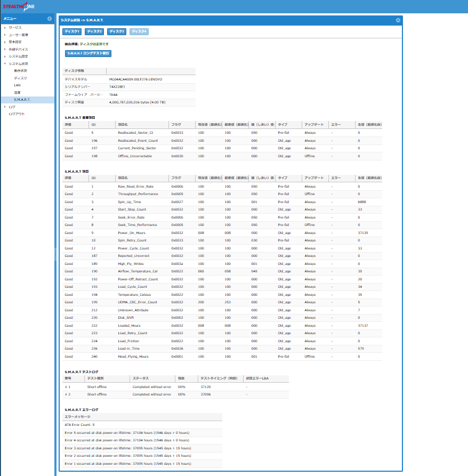Collapse the システム状況 menu arrow
468x476 pixels.
tap(5, 64)
